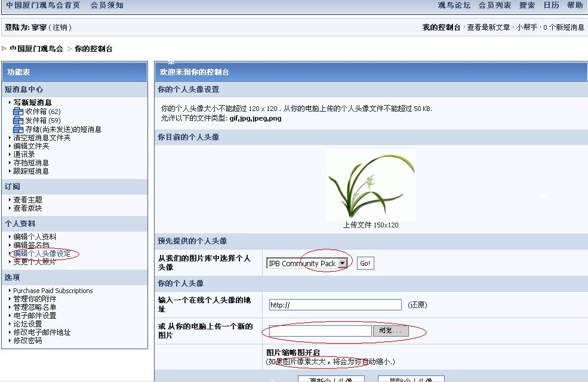Open 查看主题 under subscriptions
Image resolution: width=588 pixels, height=382 pixels.
click(x=27, y=200)
